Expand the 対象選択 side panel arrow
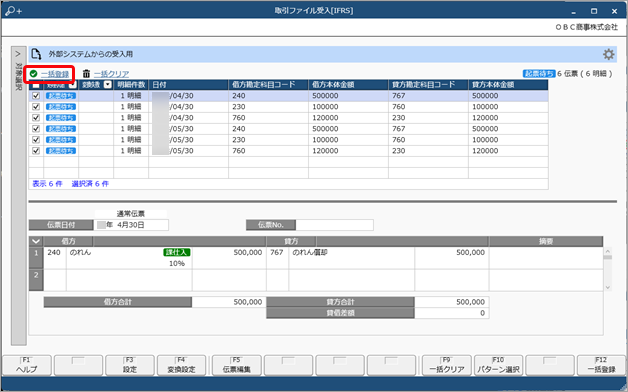 [x=18, y=54]
